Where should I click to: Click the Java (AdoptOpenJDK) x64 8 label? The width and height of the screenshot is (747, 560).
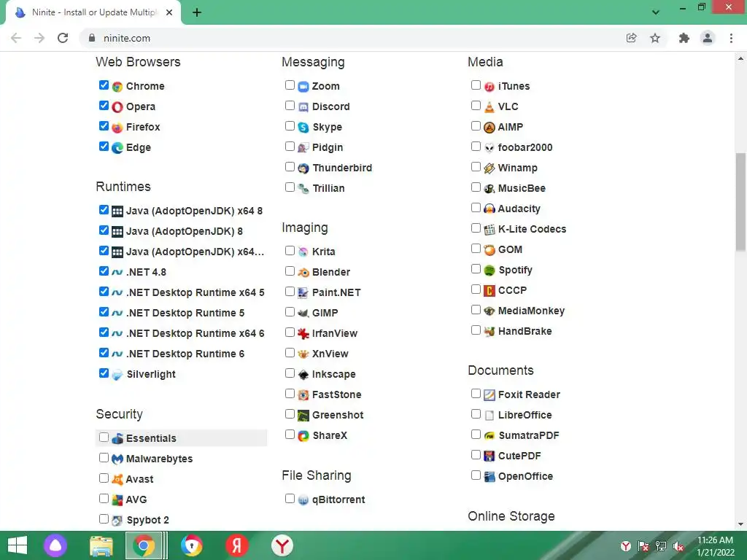point(194,211)
